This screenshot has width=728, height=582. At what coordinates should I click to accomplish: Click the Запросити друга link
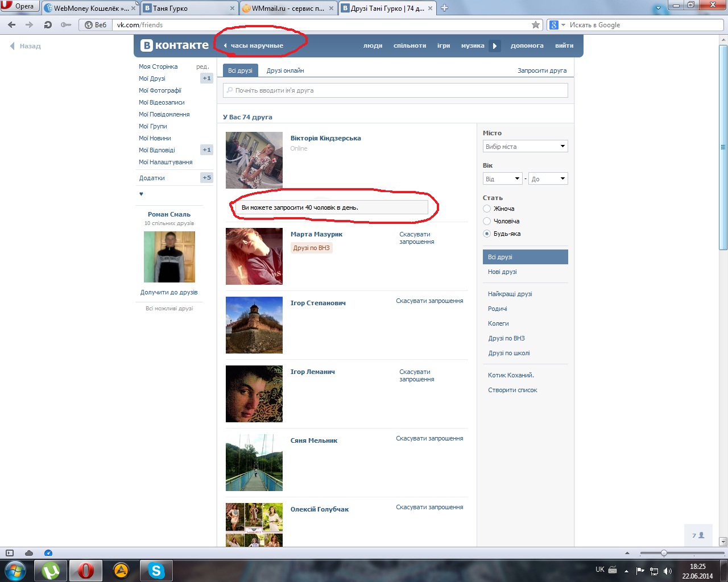point(542,70)
